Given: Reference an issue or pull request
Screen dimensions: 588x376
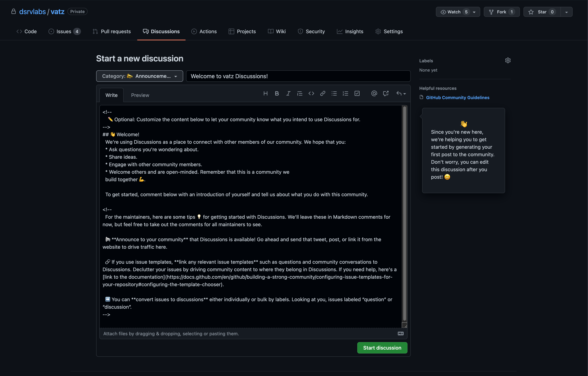Looking at the screenshot, I should tap(386, 93).
